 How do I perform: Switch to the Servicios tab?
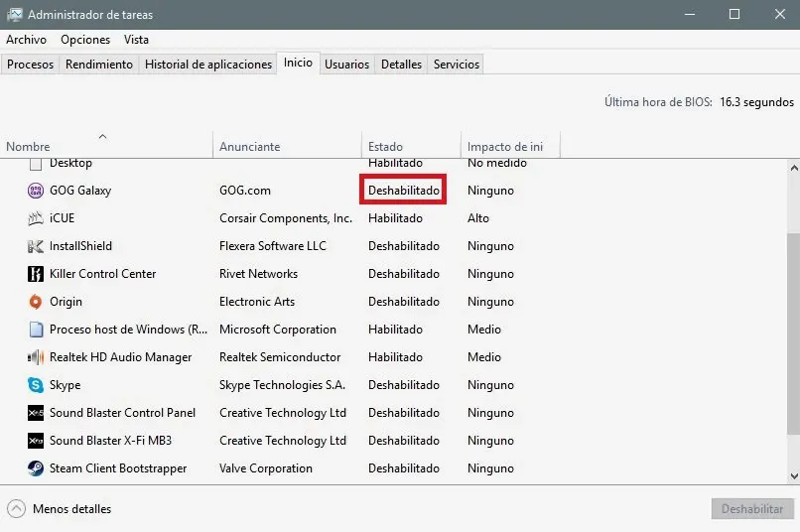point(457,65)
